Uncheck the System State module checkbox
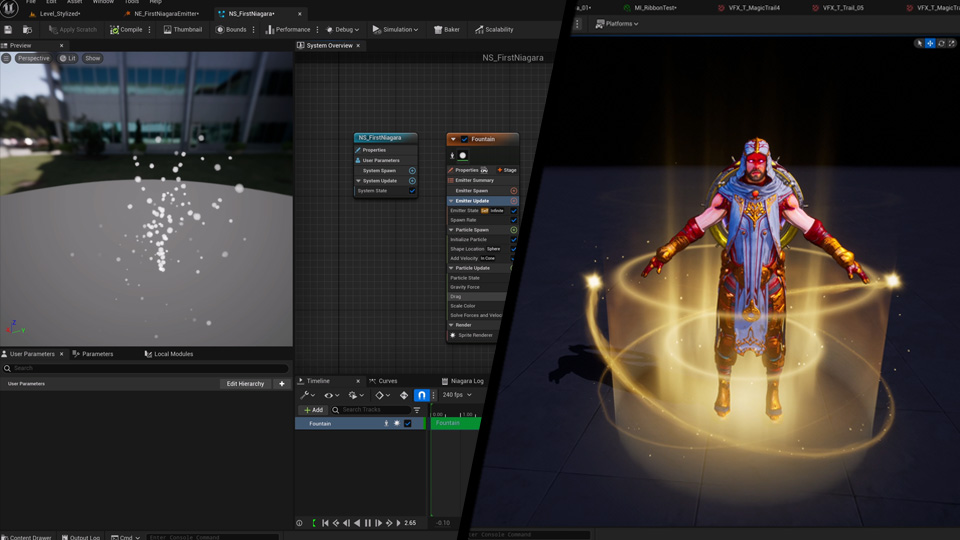Viewport: 960px width, 540px height. tap(412, 191)
